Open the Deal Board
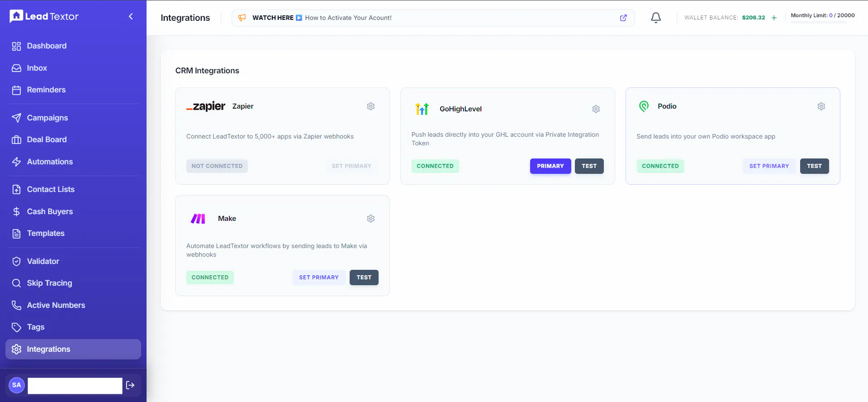 click(73, 139)
